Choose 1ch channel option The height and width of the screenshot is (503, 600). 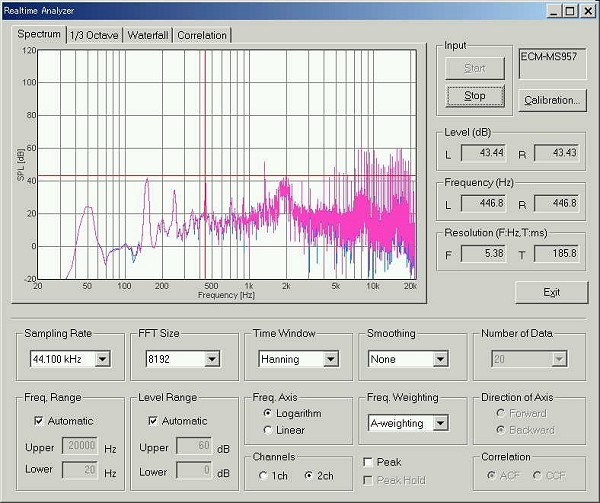pyautogui.click(x=265, y=476)
